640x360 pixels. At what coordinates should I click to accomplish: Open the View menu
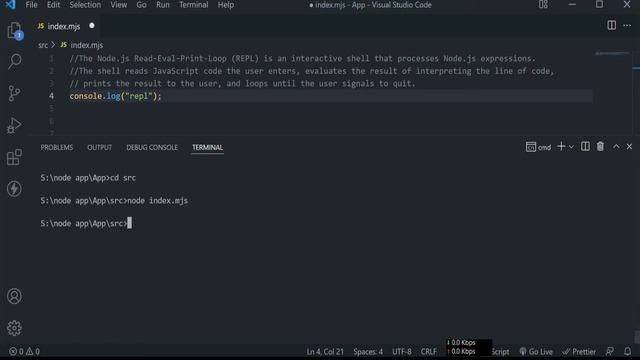[118, 5]
